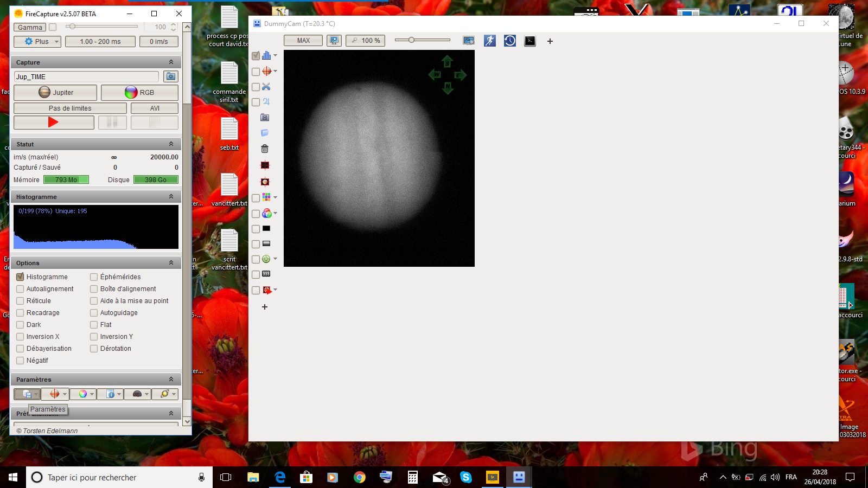868x488 pixels.
Task: Click the fit-to-screen monitor icon in DummyCam
Action: (x=334, y=41)
